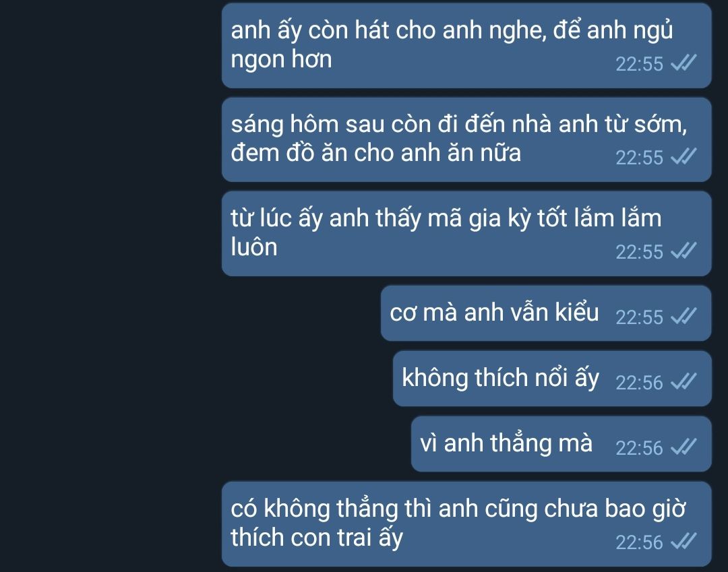Click read checkmarks beside 'không thích nổi ấy'
The height and width of the screenshot is (572, 728).
tap(684, 381)
